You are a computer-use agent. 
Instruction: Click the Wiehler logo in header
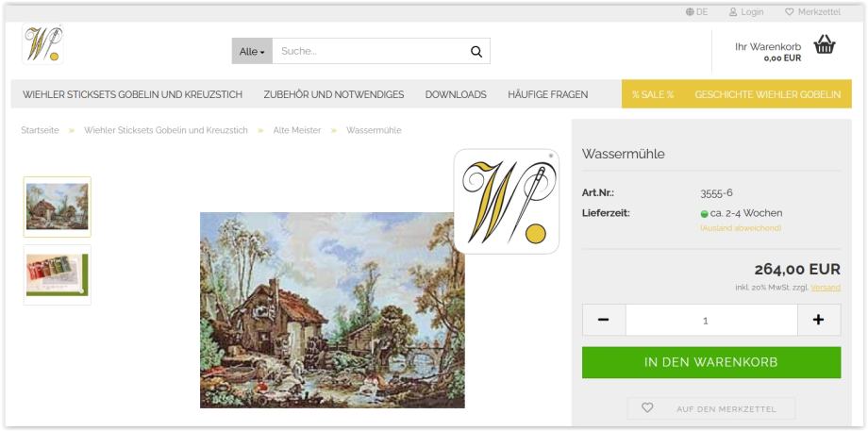[42, 44]
